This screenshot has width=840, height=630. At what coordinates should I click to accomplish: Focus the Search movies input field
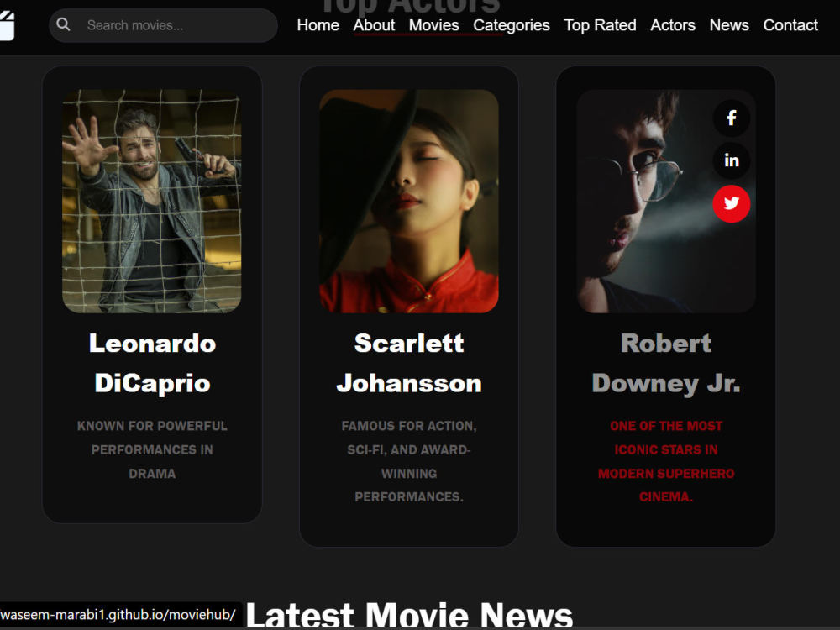tap(164, 25)
